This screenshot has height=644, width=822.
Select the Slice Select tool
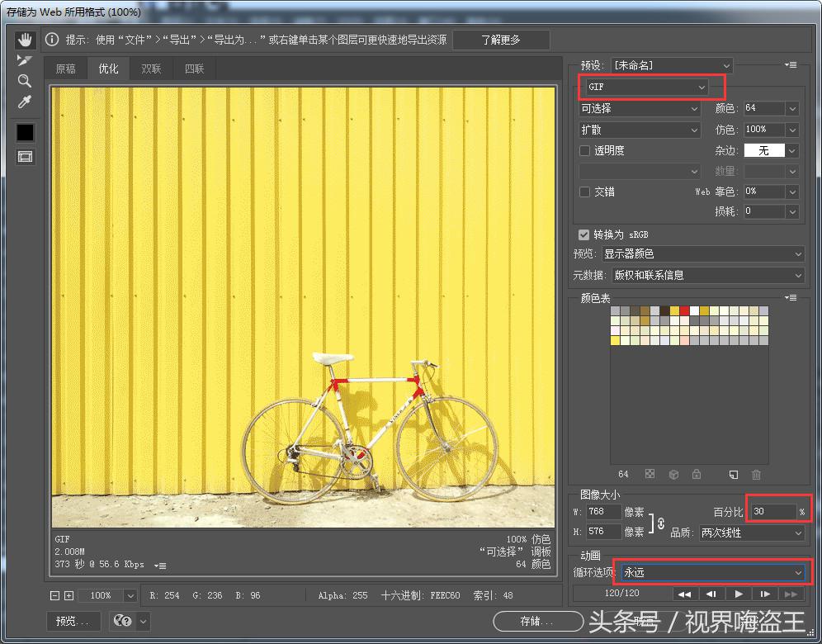pyautogui.click(x=25, y=59)
